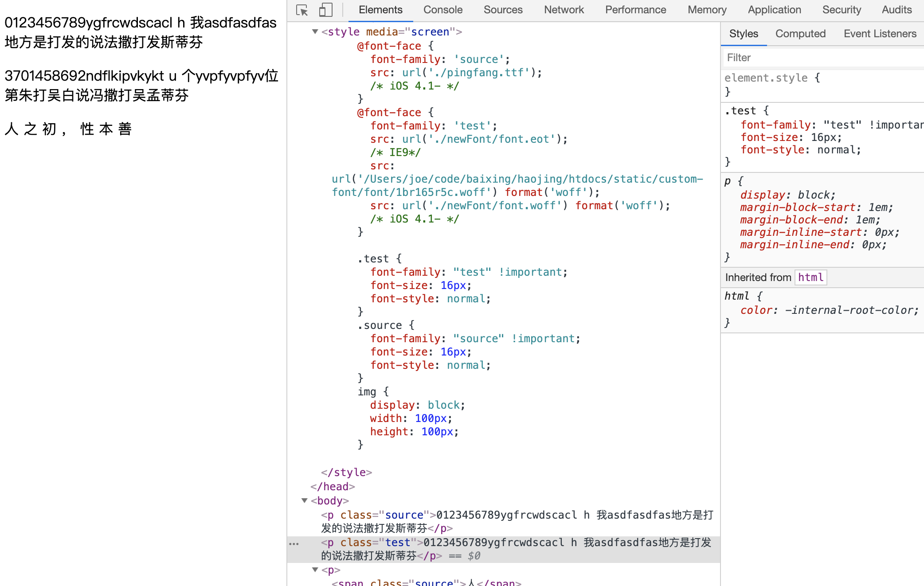Open the Audits tab
The image size is (924, 586).
click(x=897, y=10)
